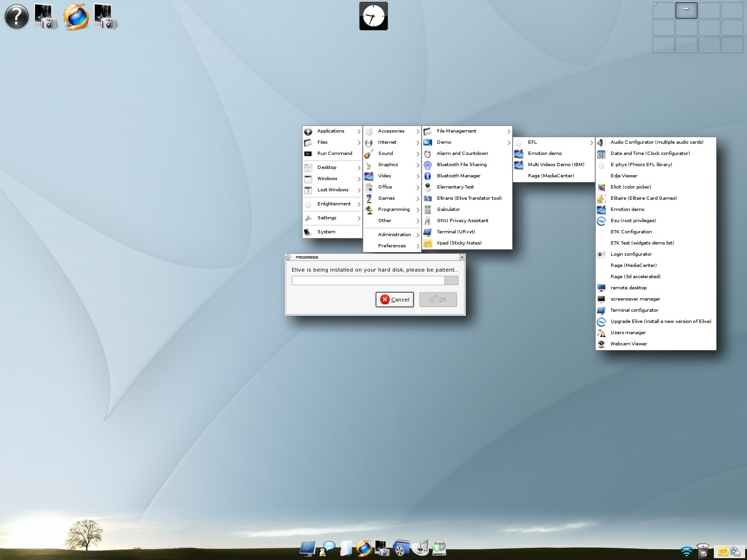Launch remote desktop entry
Screen dimensions: 747x560
(x=656, y=288)
